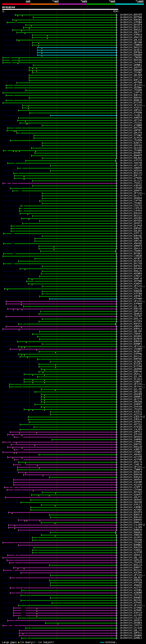Viewport: 146px width, 644px height.
Task: Select the label UniRef100_A7NXZ7
Action: tap(131, 276)
